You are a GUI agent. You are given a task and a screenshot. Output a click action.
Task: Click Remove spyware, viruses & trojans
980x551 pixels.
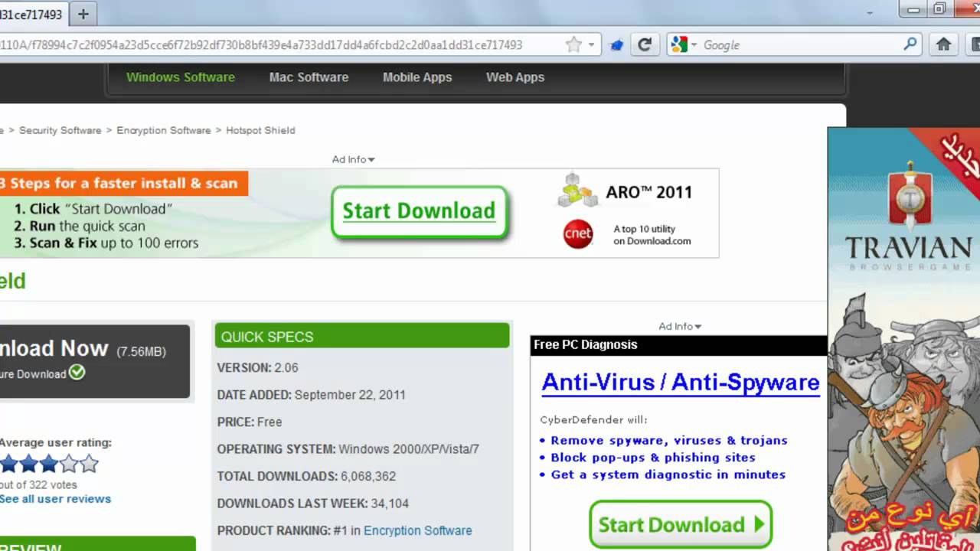click(669, 440)
